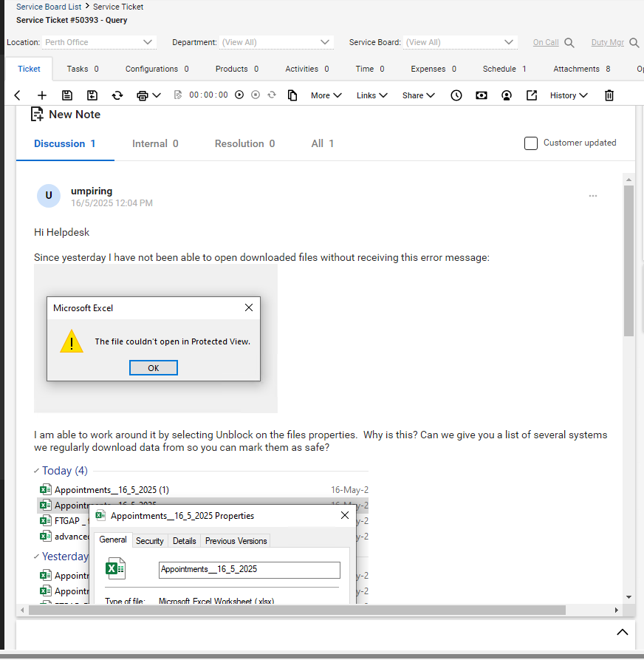644x660 pixels.
Task: Open the On Call link
Action: (546, 43)
